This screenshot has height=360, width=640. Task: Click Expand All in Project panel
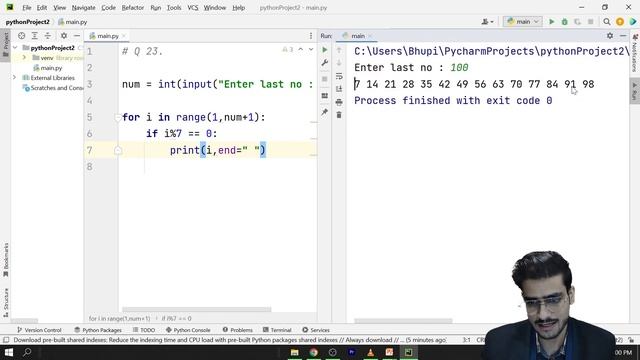point(34,36)
